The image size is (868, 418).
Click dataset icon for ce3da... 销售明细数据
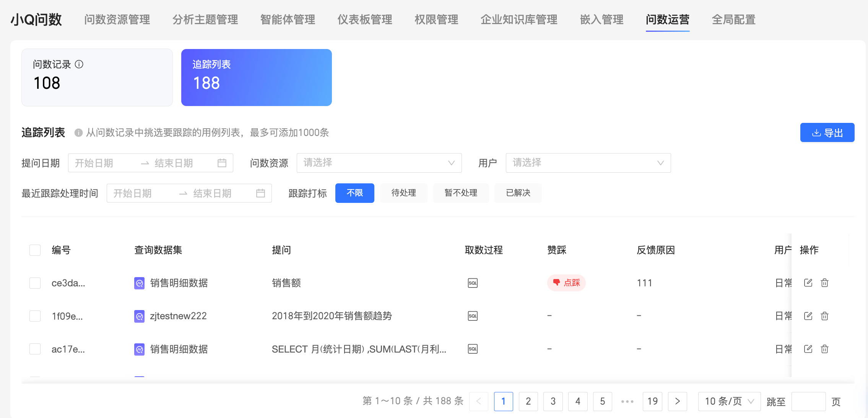[x=139, y=283]
